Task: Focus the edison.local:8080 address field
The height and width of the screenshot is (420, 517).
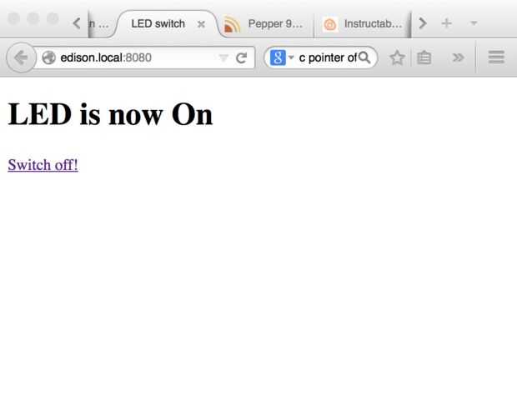Action: coord(138,57)
